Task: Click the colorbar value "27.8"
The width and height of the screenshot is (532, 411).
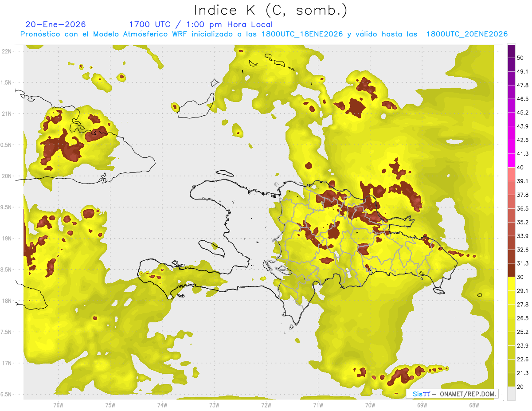Action: click(523, 305)
